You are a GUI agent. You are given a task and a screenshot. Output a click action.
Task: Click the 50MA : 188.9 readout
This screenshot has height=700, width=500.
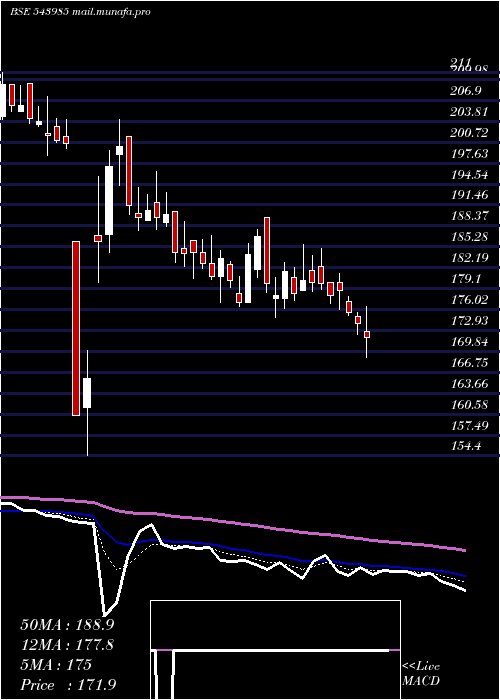click(68, 625)
